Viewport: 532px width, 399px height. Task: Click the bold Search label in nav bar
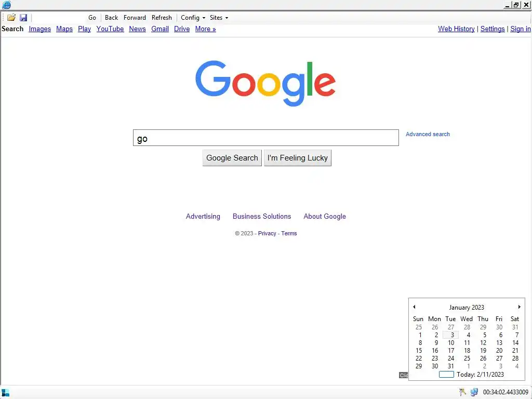12,29
